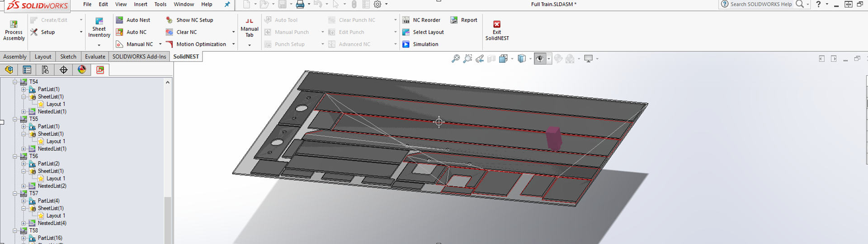
Task: Open the Report tool
Action: coord(454,20)
